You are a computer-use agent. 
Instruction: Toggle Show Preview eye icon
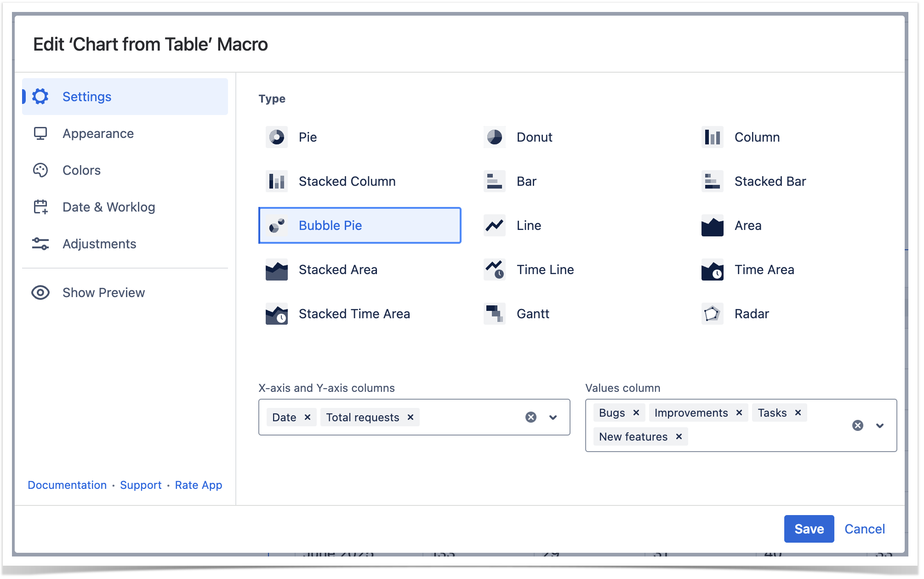coord(40,292)
